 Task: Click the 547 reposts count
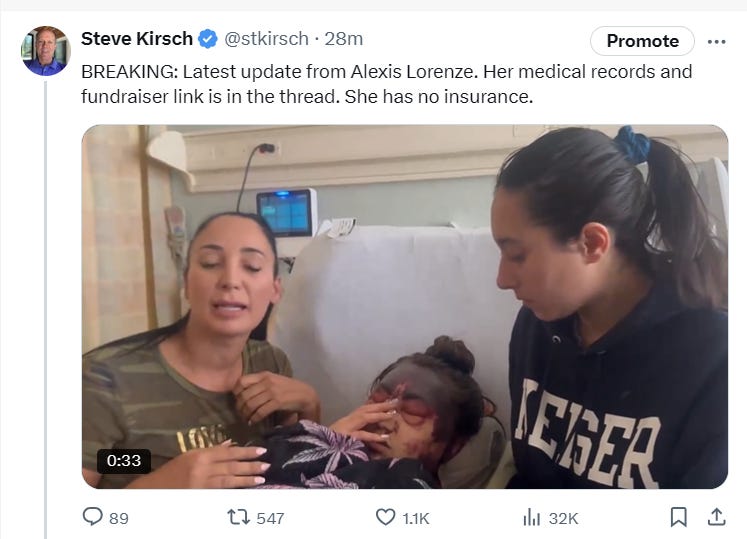tap(270, 518)
